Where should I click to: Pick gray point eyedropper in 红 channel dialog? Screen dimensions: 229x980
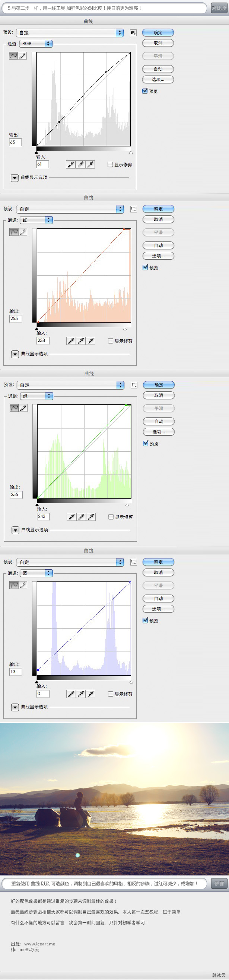pos(81,341)
